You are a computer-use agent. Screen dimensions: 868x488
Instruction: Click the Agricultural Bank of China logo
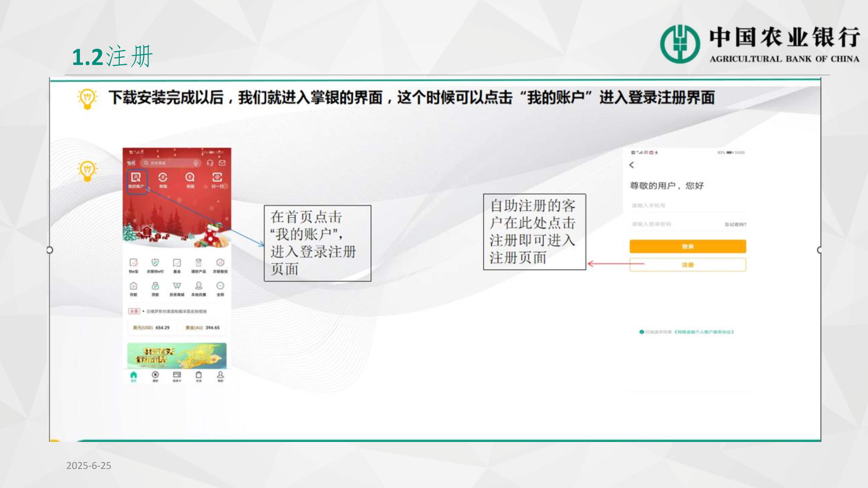pyautogui.click(x=760, y=44)
